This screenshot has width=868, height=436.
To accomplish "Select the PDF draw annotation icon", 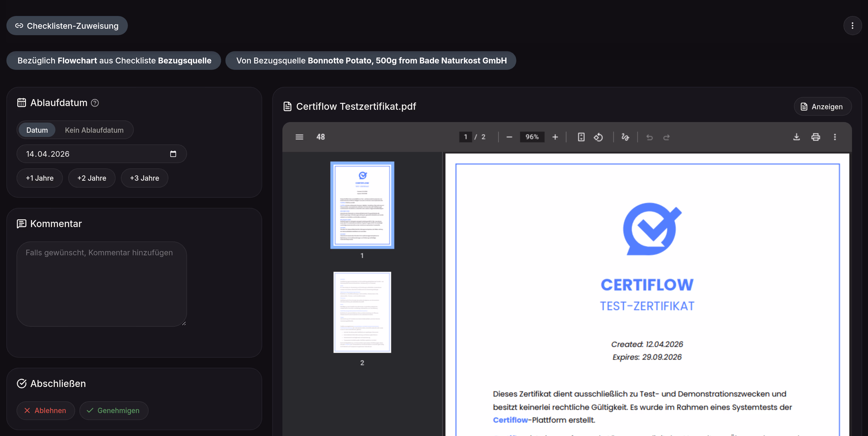I will pos(625,137).
